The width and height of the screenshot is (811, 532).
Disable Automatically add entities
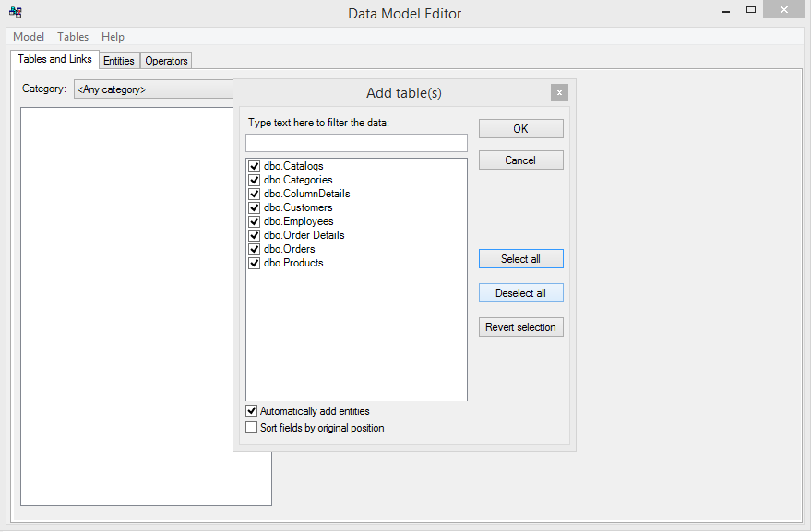click(x=251, y=411)
